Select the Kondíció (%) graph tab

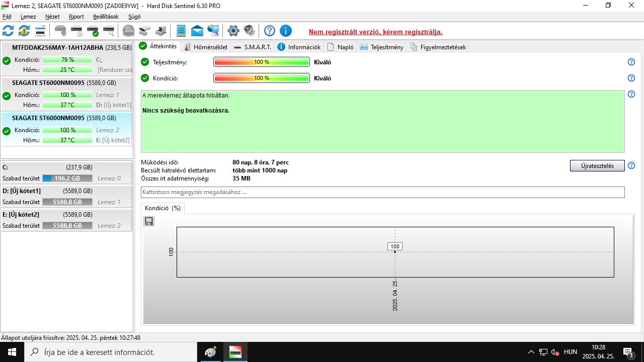[163, 208]
